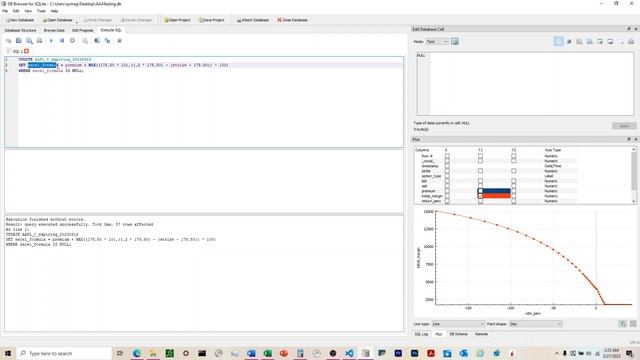Viewport: 640px width, 360px height.
Task: Check Y2 box for strike row
Action: point(513,171)
